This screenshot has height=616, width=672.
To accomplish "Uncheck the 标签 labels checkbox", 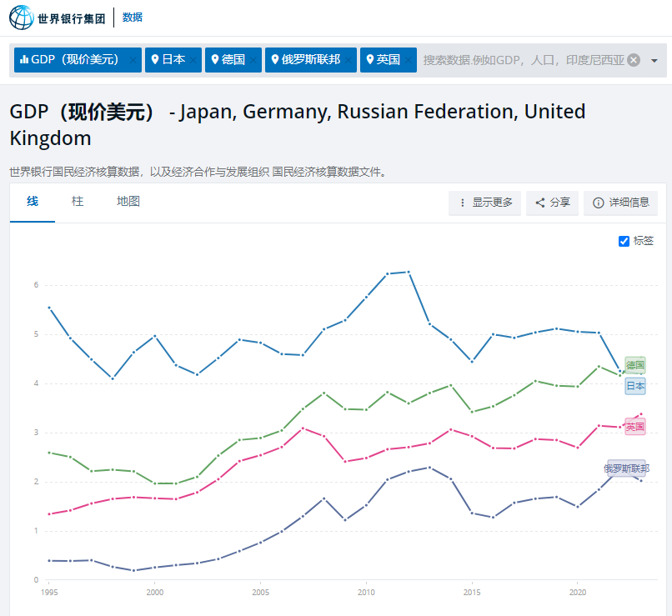I will tap(624, 241).
